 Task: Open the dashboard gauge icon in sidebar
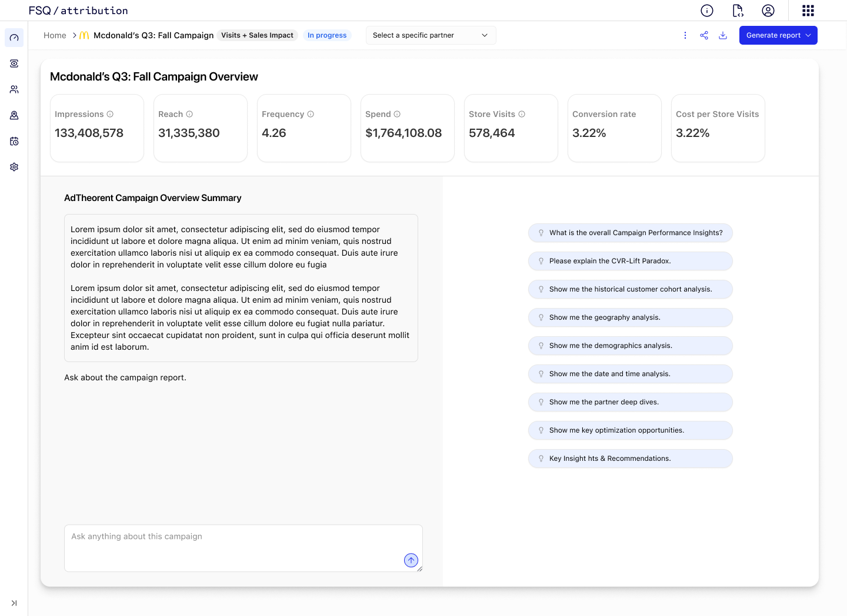pyautogui.click(x=14, y=38)
